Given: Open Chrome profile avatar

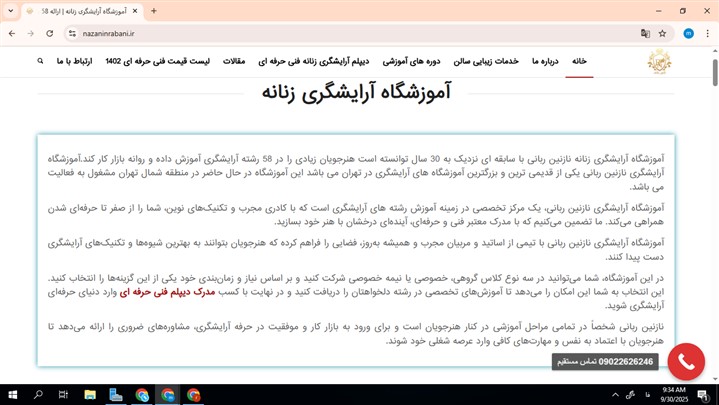Looking at the screenshot, I should click(688, 33).
